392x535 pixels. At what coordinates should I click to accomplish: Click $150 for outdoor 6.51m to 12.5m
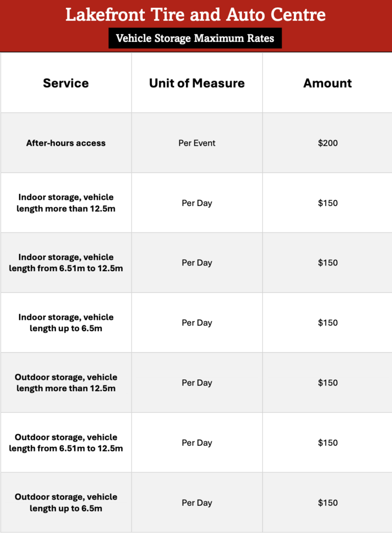click(328, 443)
